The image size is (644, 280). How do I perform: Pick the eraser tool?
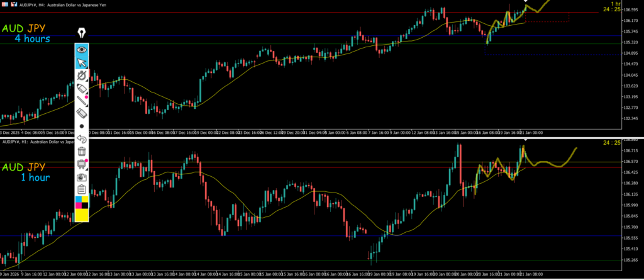click(81, 113)
